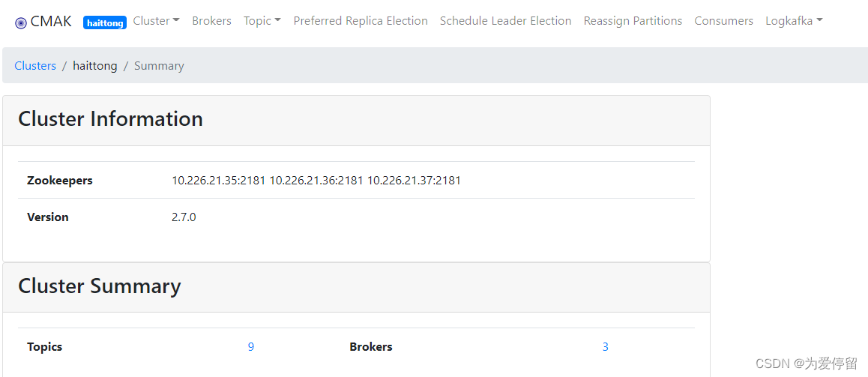Click the Cluster Summary heading
This screenshot has width=868, height=377.
pos(100,286)
